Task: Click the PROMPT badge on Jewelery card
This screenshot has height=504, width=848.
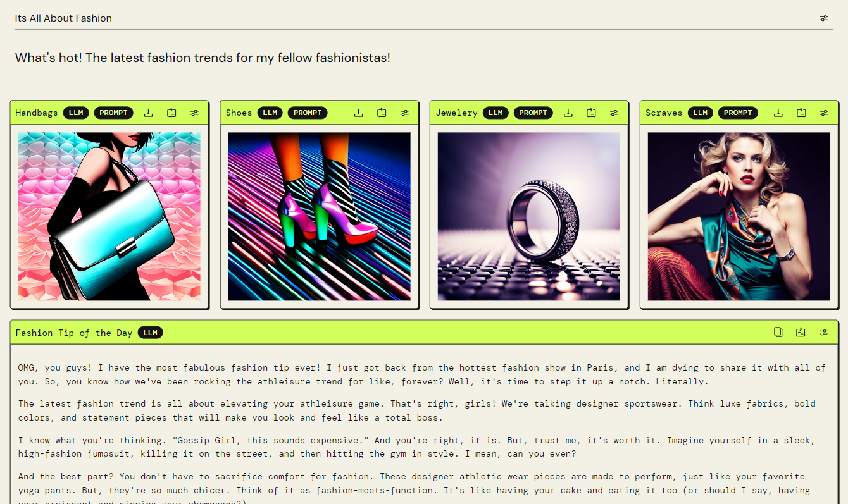Action: click(x=533, y=113)
